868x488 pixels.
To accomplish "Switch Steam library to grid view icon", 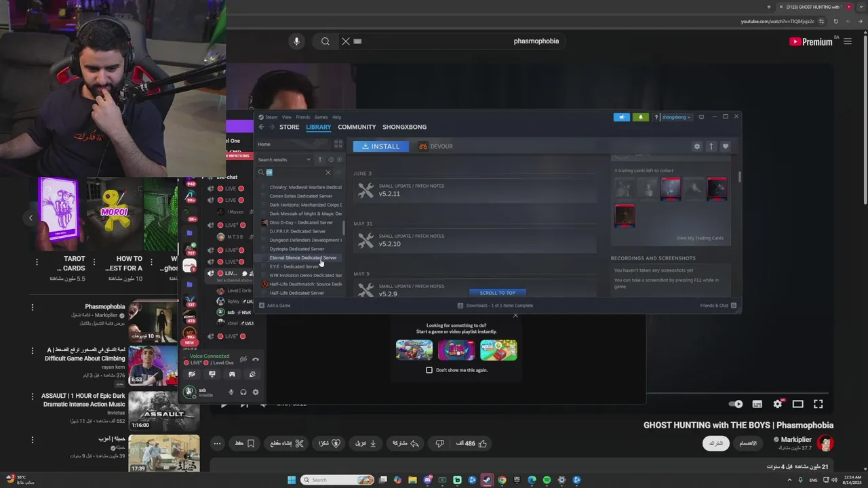I will (x=338, y=144).
